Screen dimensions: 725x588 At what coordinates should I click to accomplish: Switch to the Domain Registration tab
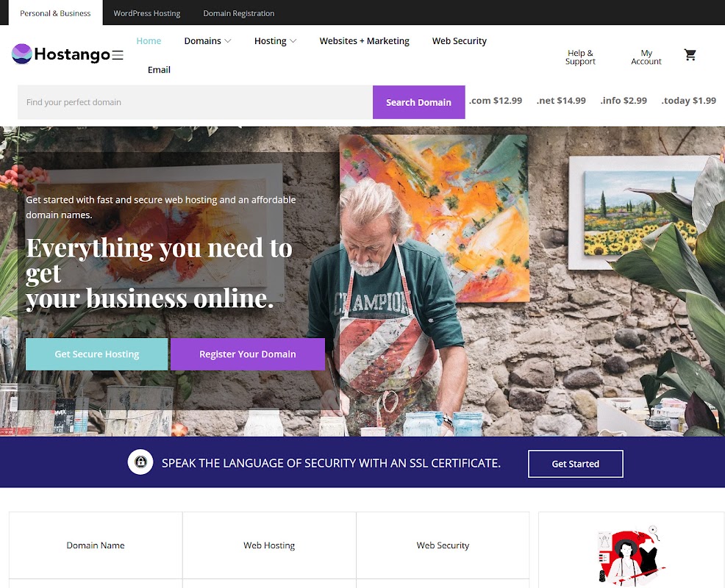click(238, 13)
